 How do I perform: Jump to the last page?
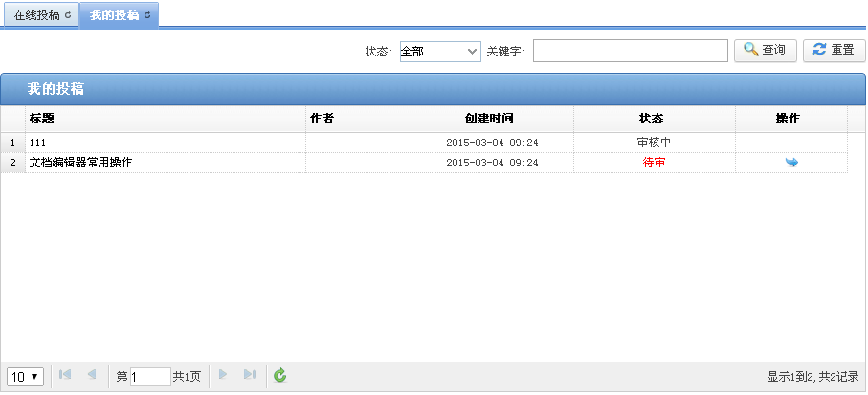coord(249,375)
